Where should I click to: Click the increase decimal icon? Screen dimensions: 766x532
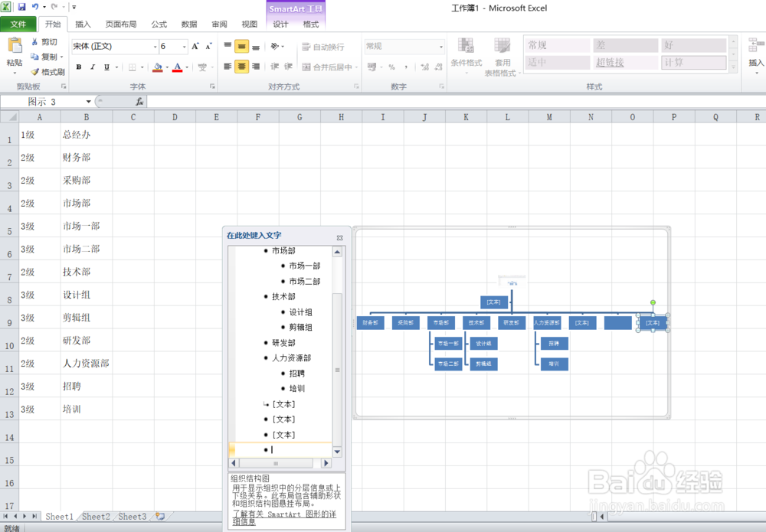(x=424, y=67)
